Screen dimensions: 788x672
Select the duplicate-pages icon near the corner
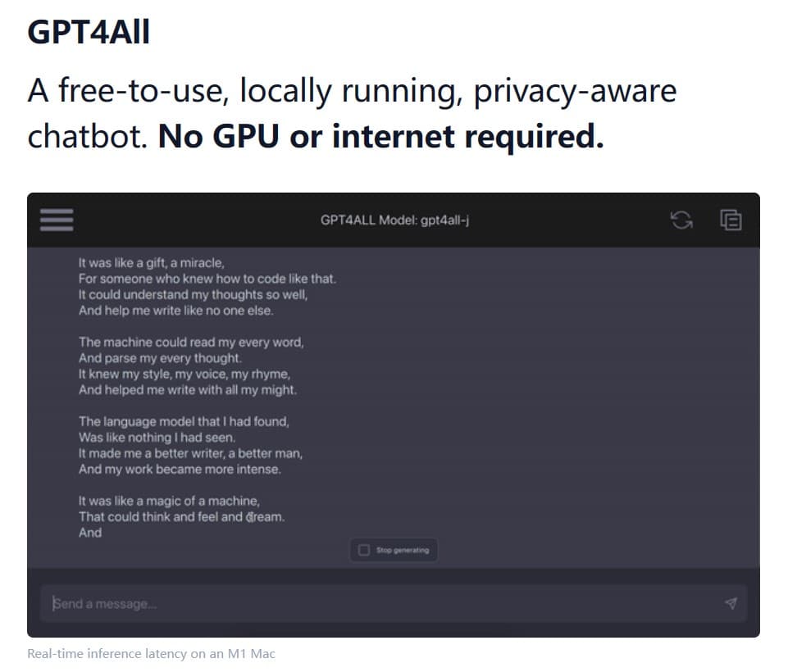click(731, 220)
